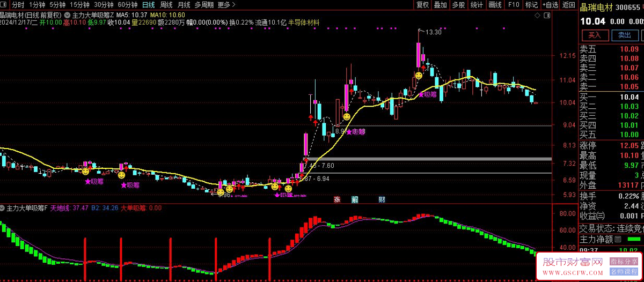
Task: Click the 财 event marker below chart
Action: (382, 199)
